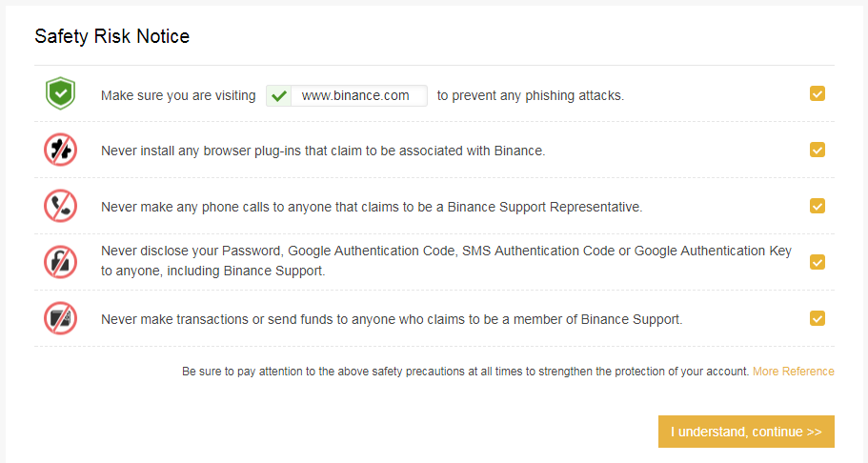Click green checkmark beside www.binance.com

(x=279, y=96)
